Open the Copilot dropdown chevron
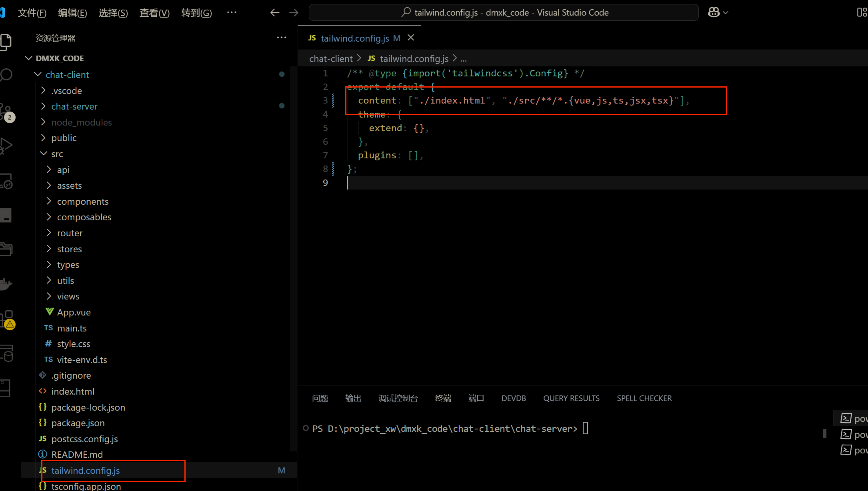868x491 pixels. [726, 12]
